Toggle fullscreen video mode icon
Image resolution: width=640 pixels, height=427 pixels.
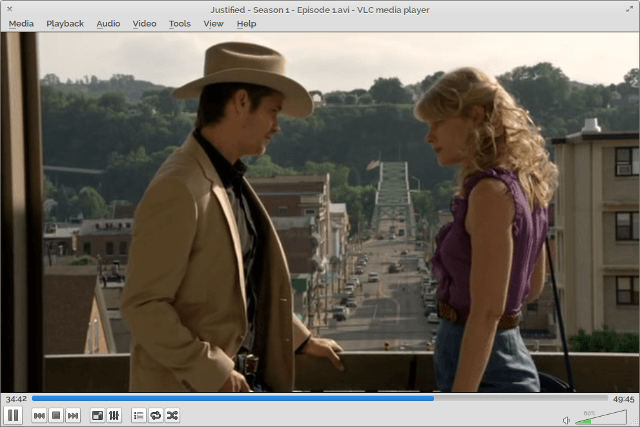point(98,416)
